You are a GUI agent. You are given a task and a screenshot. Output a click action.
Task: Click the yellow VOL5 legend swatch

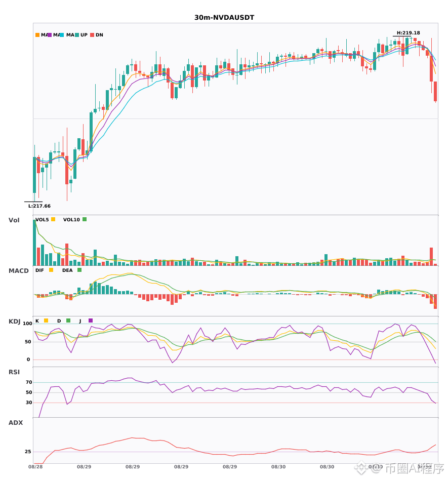(x=53, y=219)
